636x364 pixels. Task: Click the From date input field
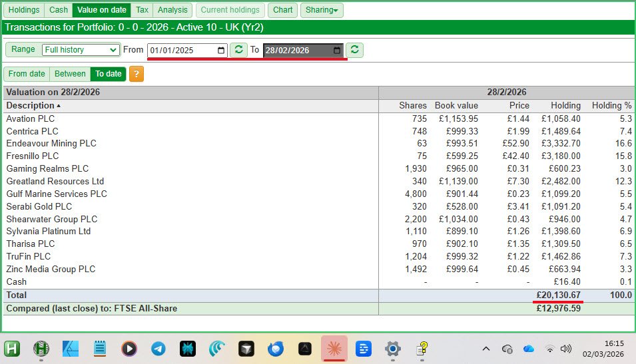(x=180, y=51)
